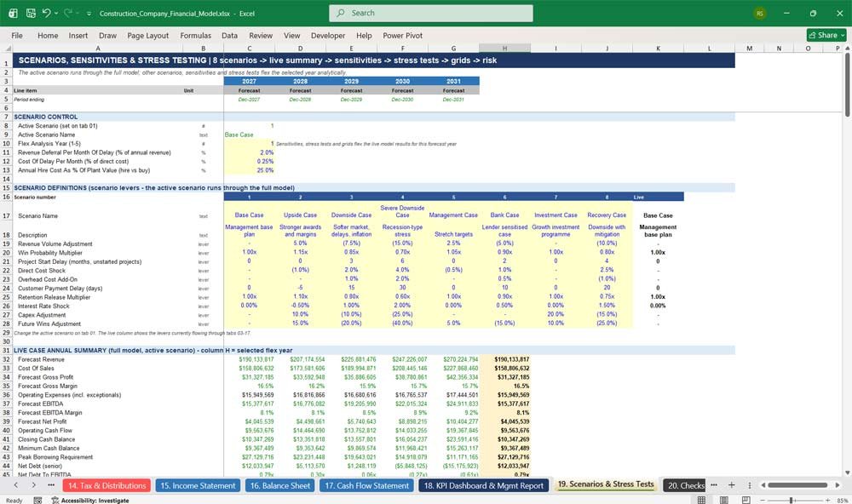Switch to the Home ribbon tab

tap(48, 35)
